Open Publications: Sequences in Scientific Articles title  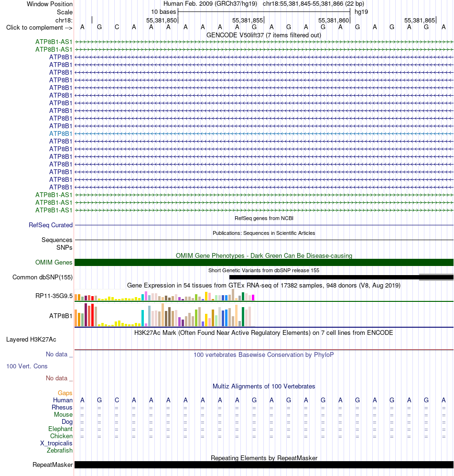(x=264, y=233)
